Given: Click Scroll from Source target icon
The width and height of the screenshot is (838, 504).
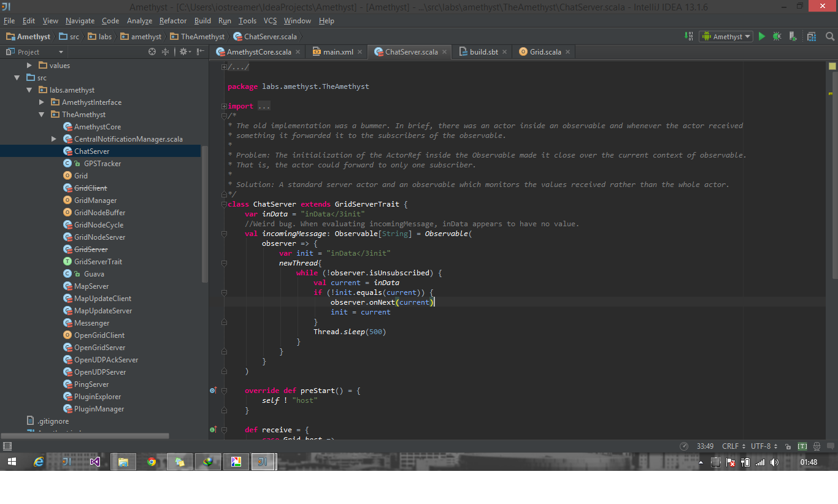Looking at the screenshot, I should click(x=152, y=52).
